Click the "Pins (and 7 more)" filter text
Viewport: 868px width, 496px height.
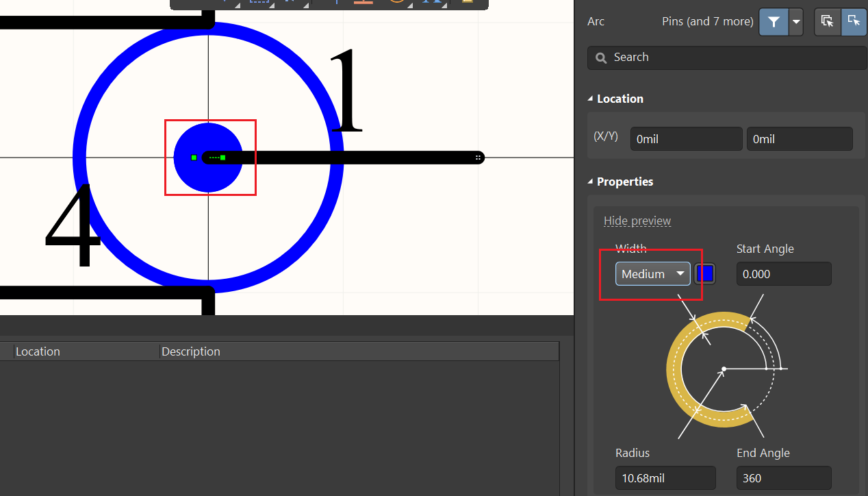[x=708, y=21]
